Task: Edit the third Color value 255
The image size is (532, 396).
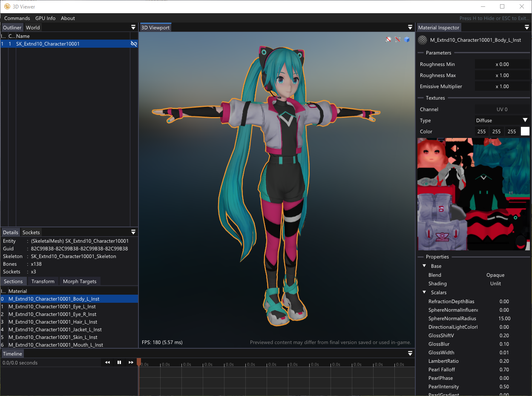Action: click(x=512, y=132)
